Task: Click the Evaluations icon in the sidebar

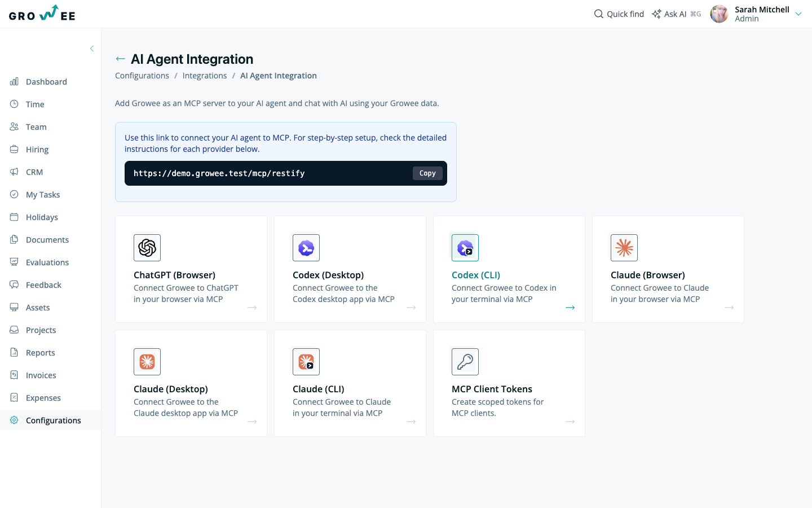Action: [14, 262]
